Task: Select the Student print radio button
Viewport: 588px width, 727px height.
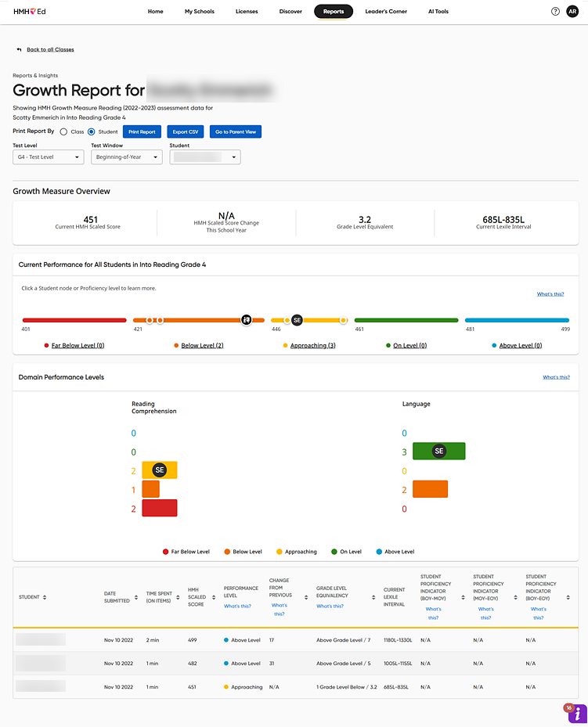Action: tap(92, 131)
